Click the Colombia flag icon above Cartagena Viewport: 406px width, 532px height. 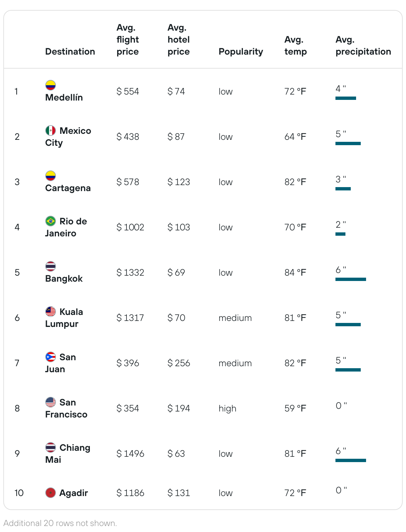point(51,176)
